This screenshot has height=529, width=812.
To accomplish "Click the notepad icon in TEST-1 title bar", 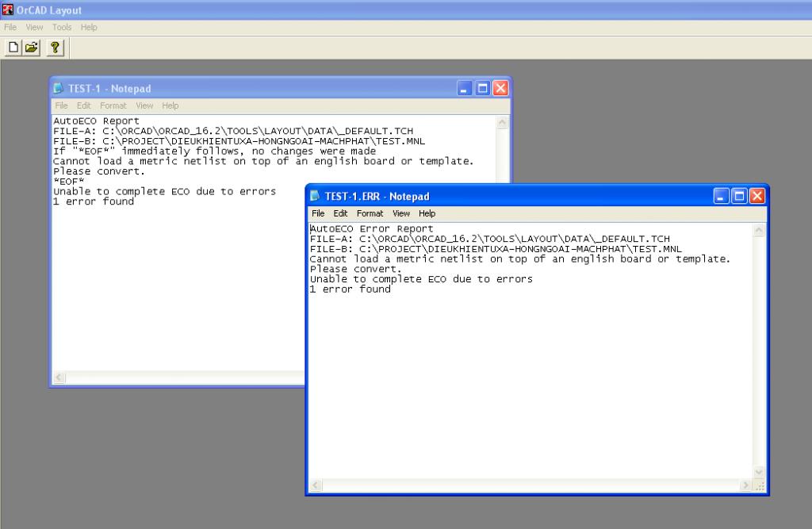I will click(x=59, y=88).
